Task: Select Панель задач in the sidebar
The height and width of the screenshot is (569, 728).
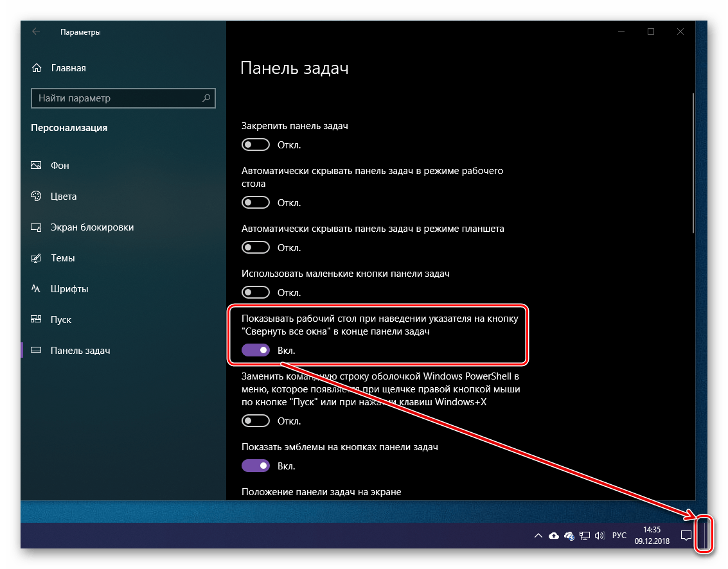Action: coord(80,351)
